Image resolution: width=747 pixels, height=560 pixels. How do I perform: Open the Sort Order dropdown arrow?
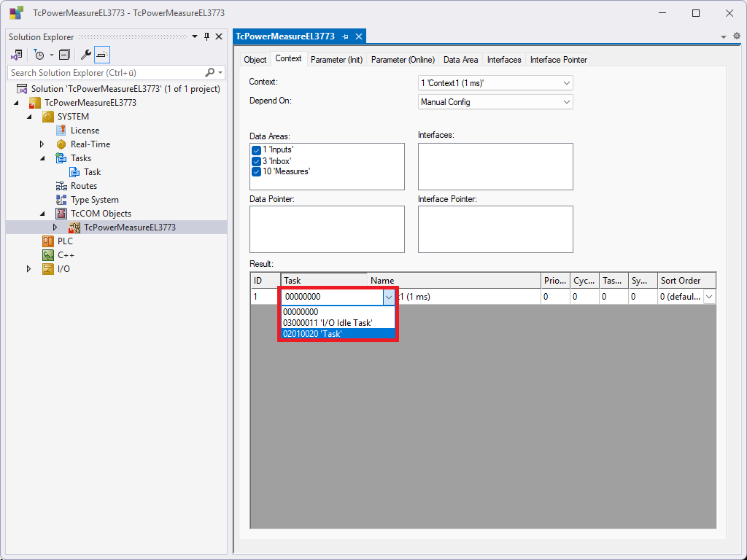click(x=709, y=297)
